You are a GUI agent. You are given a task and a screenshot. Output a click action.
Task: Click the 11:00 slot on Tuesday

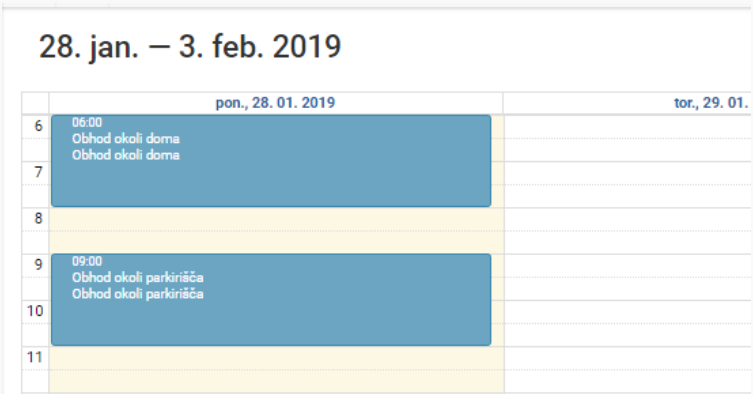pyautogui.click(x=628, y=358)
